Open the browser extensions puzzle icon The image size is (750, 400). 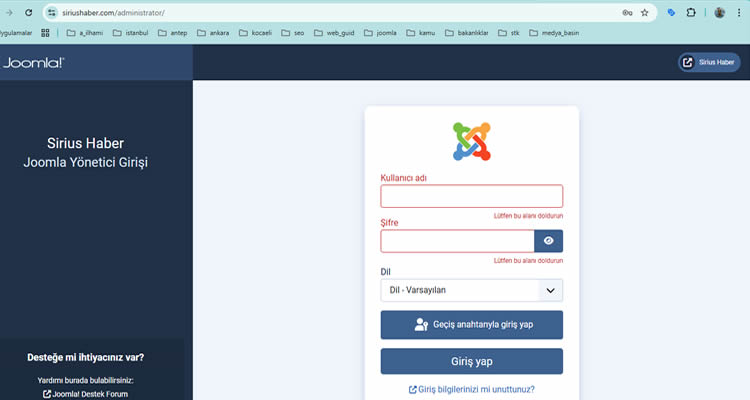click(691, 13)
